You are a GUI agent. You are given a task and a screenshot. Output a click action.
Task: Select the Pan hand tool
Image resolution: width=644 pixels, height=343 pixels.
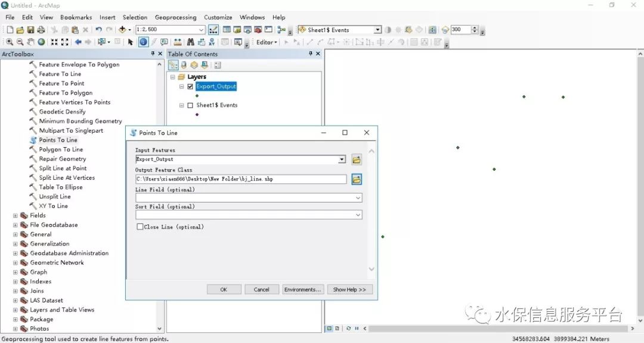pyautogui.click(x=30, y=42)
